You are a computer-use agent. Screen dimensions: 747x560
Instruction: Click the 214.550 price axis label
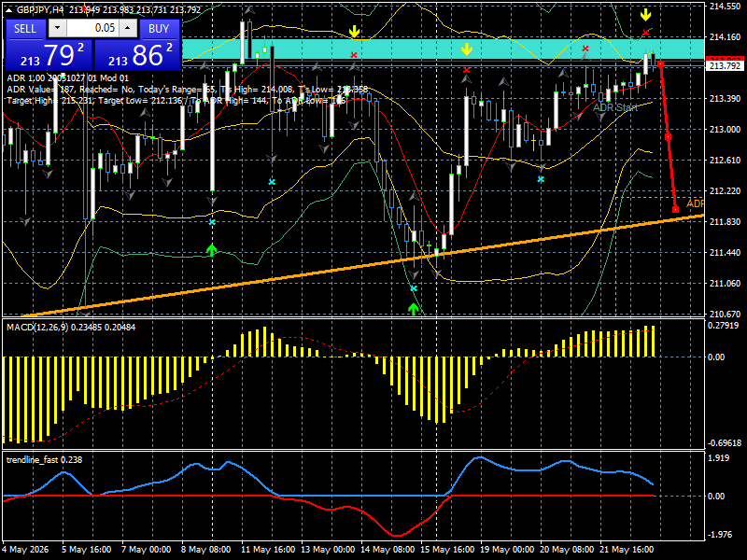point(726,7)
